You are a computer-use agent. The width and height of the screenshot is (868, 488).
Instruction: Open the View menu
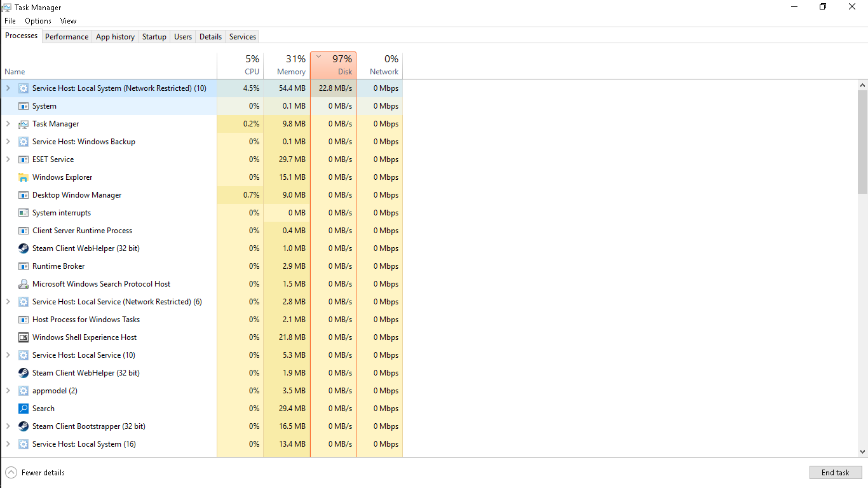(68, 21)
